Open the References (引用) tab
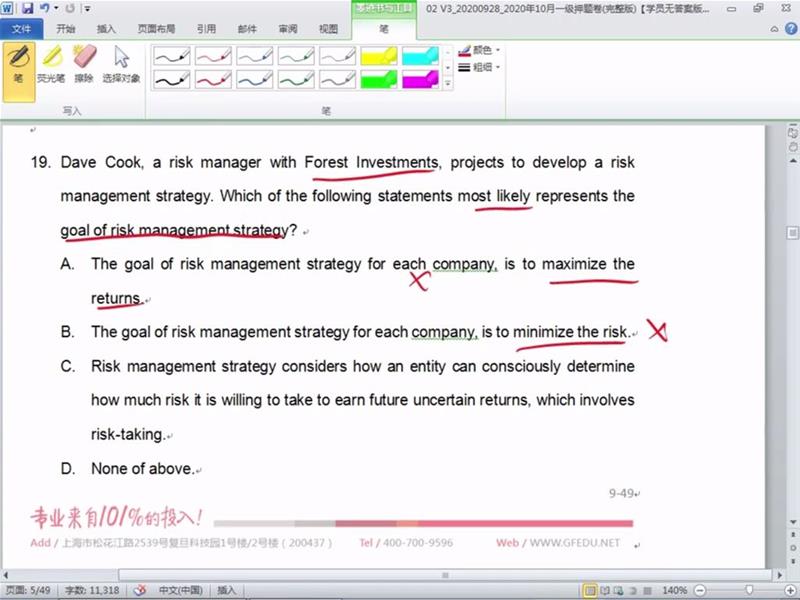This screenshot has height=600, width=800. click(206, 29)
